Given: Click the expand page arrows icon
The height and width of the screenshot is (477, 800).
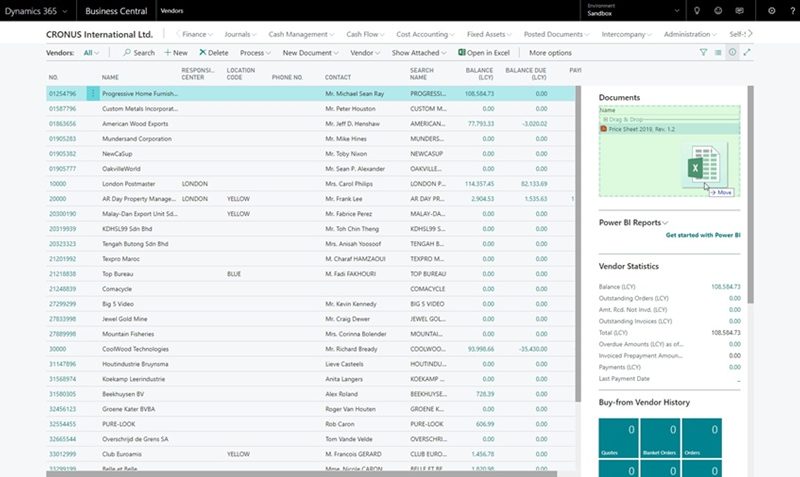Looking at the screenshot, I should [747, 53].
